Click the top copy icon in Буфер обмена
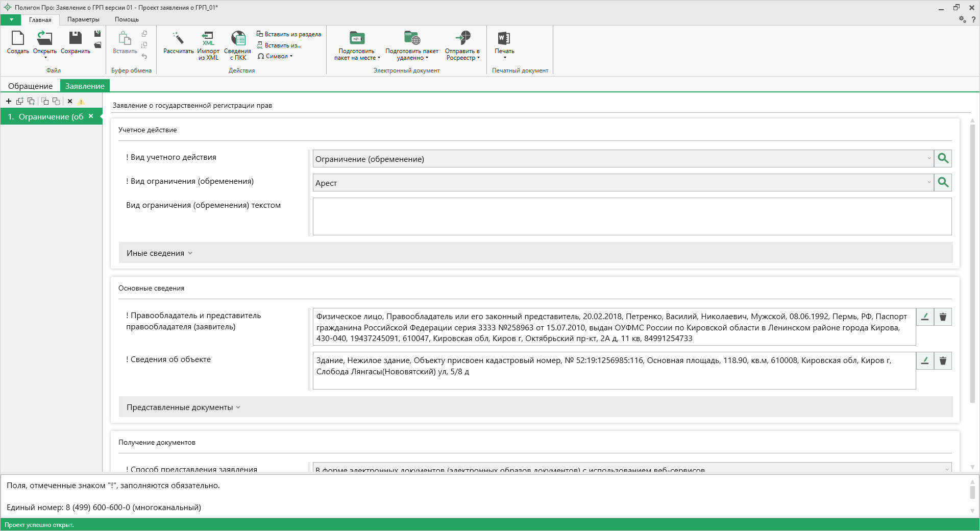 click(x=144, y=34)
